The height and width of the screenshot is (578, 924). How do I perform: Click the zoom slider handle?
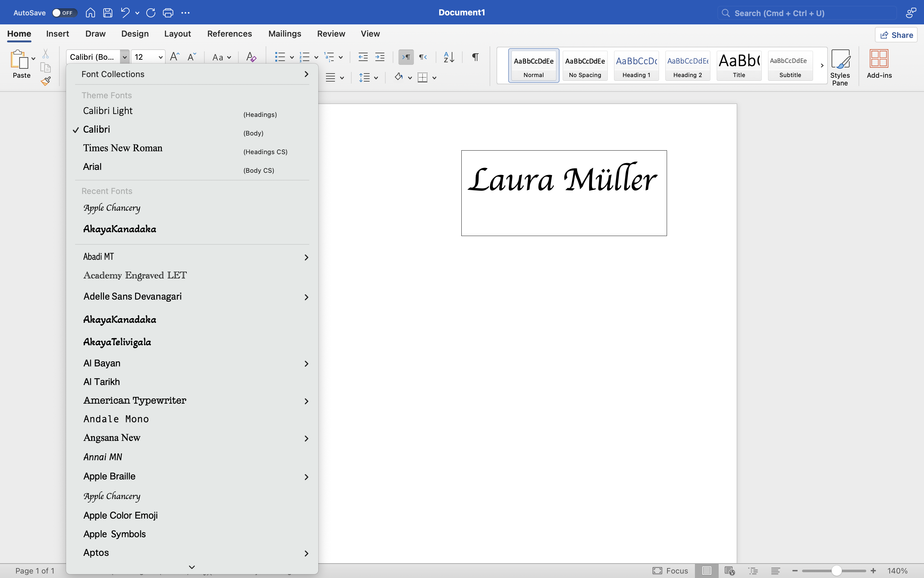pos(836,571)
